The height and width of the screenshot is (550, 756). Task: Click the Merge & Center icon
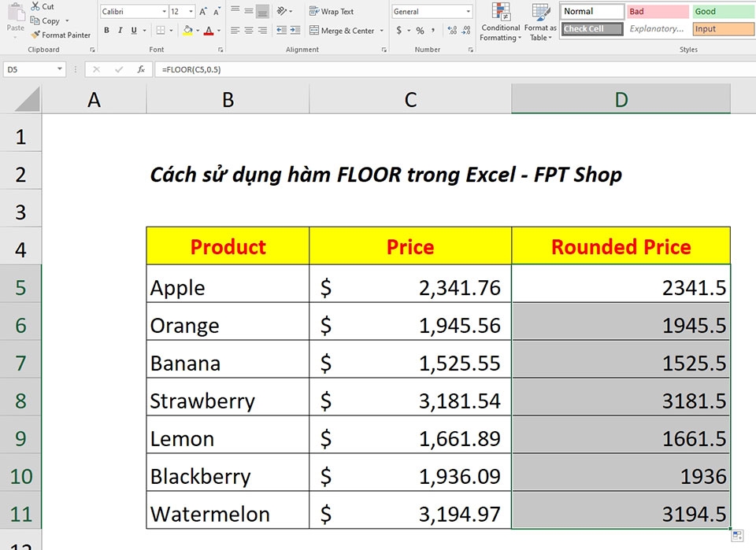313,30
